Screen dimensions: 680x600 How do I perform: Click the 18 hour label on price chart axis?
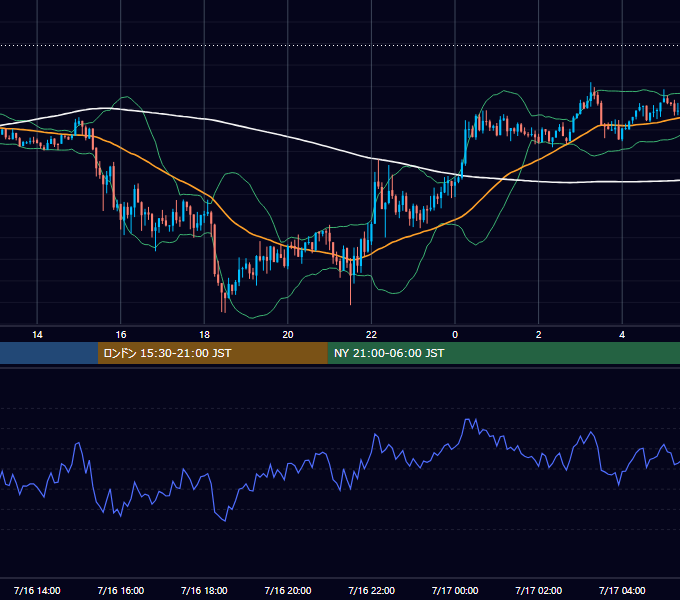coord(204,335)
